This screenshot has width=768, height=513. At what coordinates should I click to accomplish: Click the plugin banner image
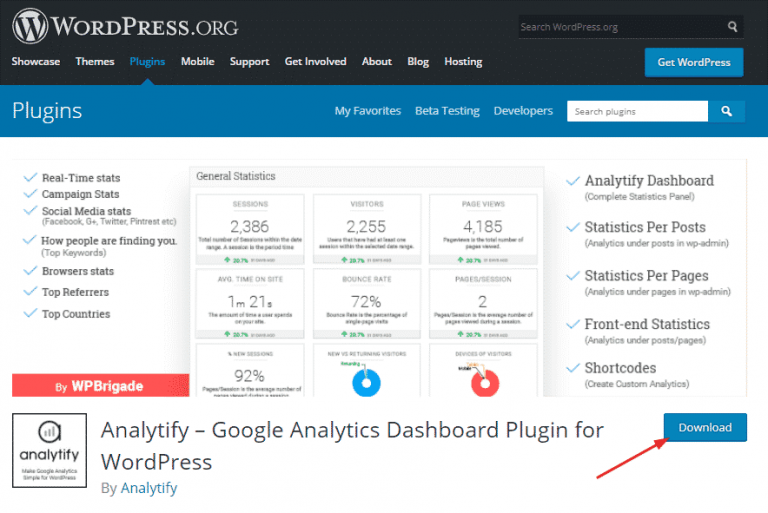379,278
